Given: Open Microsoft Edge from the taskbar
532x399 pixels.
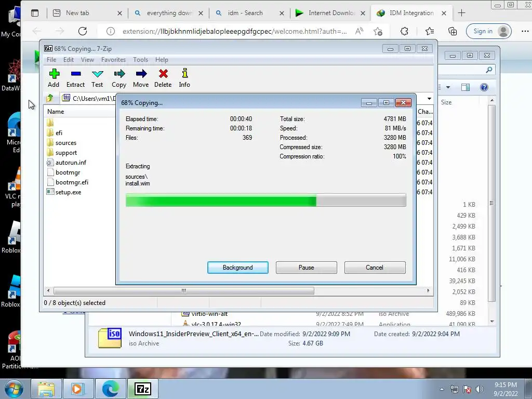Looking at the screenshot, I should (x=111, y=389).
